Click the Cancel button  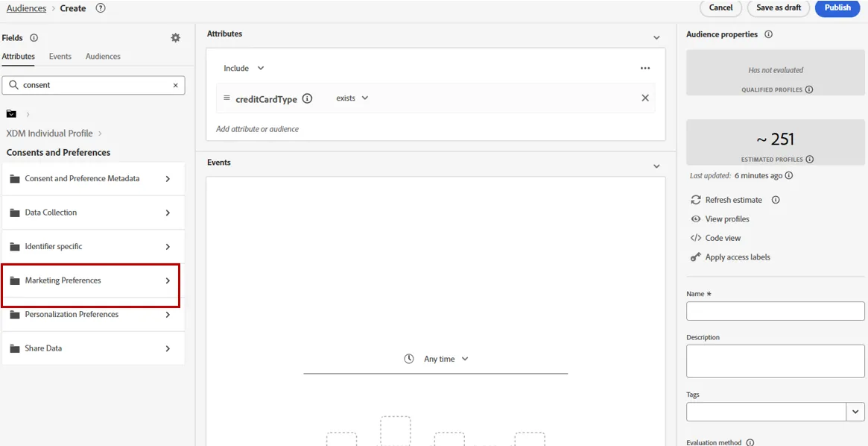(720, 7)
